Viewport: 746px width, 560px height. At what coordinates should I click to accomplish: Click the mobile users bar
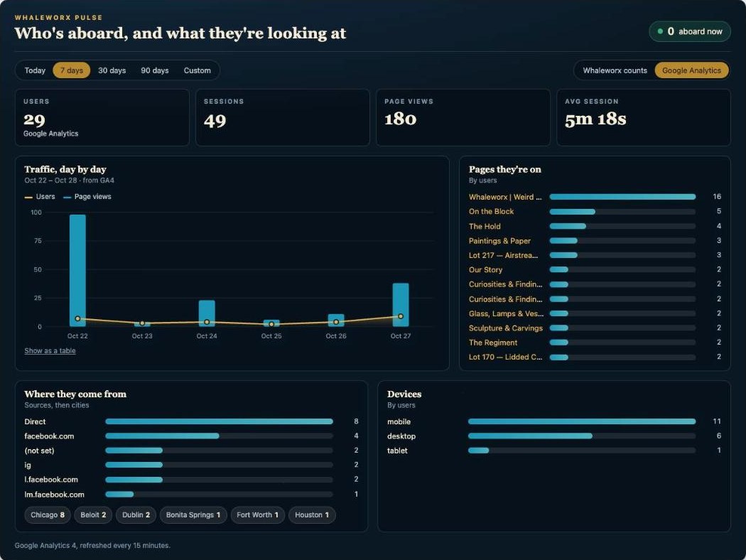pos(582,421)
